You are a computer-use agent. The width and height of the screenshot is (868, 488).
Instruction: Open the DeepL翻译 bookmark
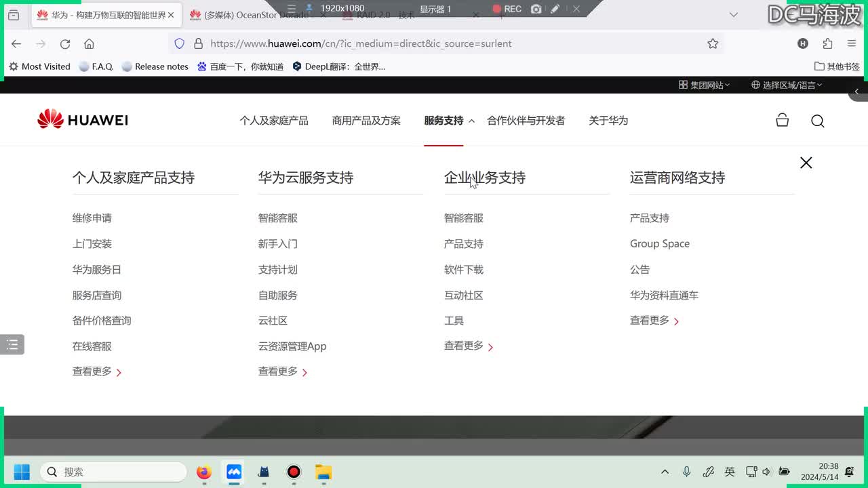click(338, 66)
